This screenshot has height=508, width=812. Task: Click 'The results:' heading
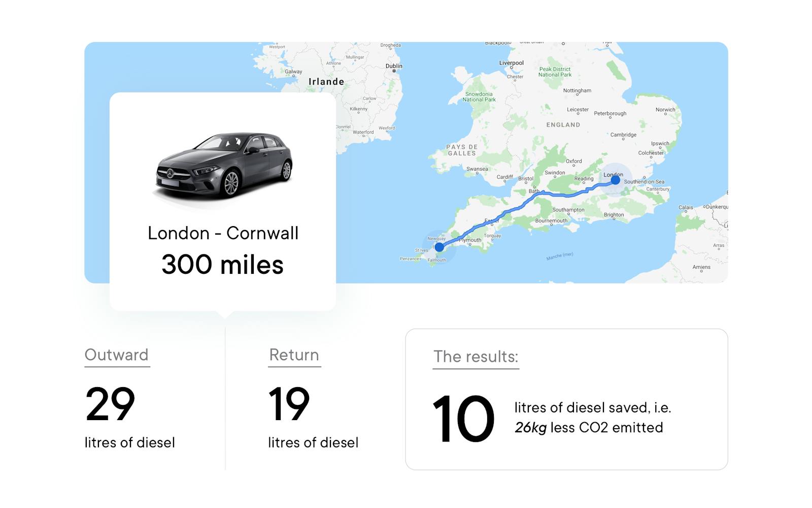click(x=476, y=357)
